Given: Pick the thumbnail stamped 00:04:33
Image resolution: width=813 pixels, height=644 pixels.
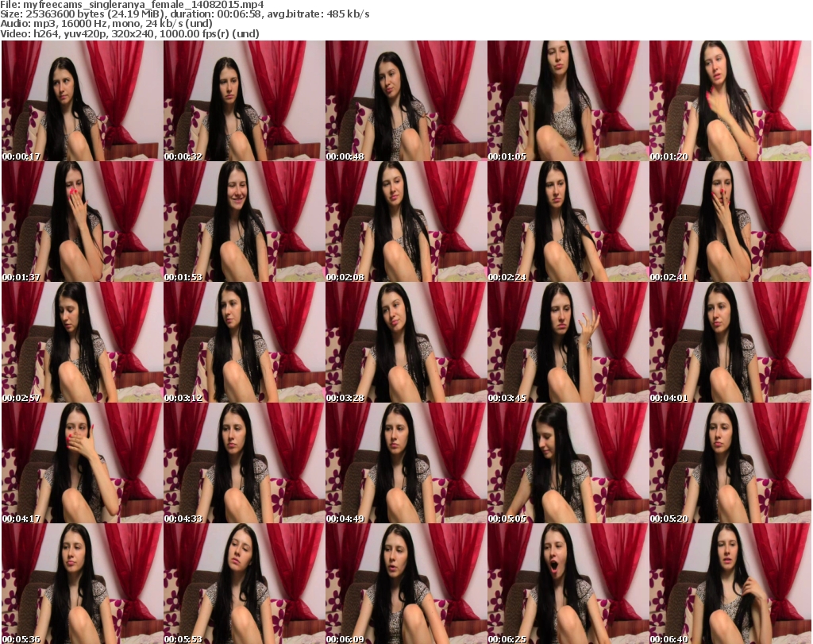Looking at the screenshot, I should point(245,463).
